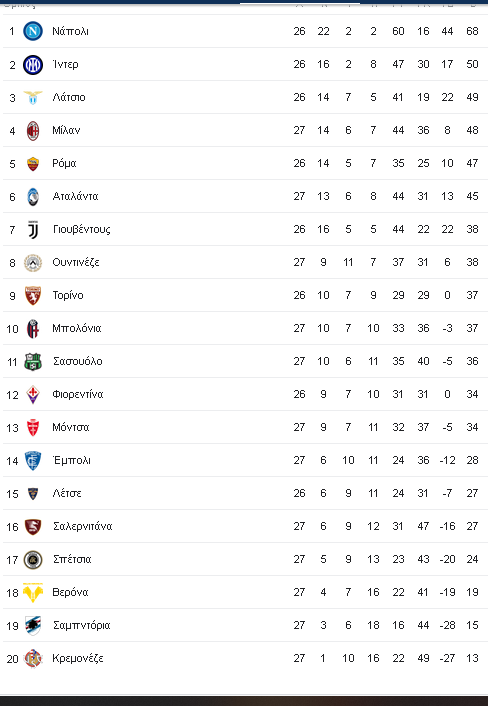The height and width of the screenshot is (706, 488).
Task: Click the Inter club crest icon
Action: coord(33,64)
